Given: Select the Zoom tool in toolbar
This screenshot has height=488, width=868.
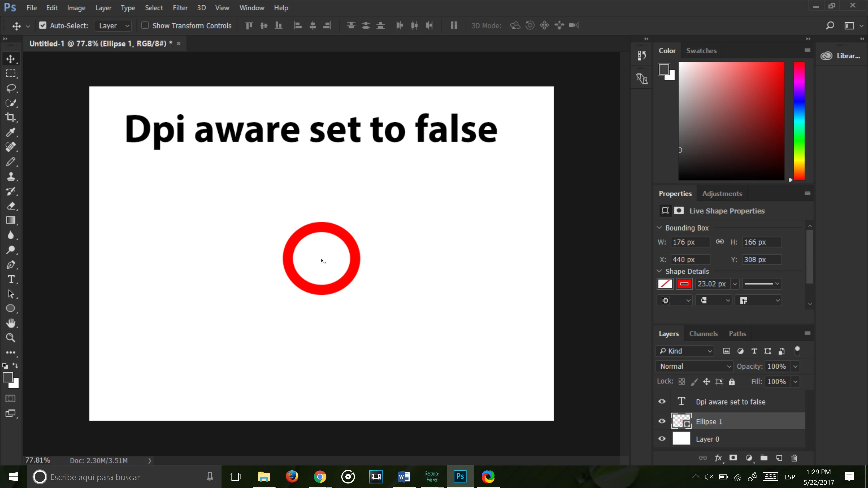Looking at the screenshot, I should click(10, 338).
